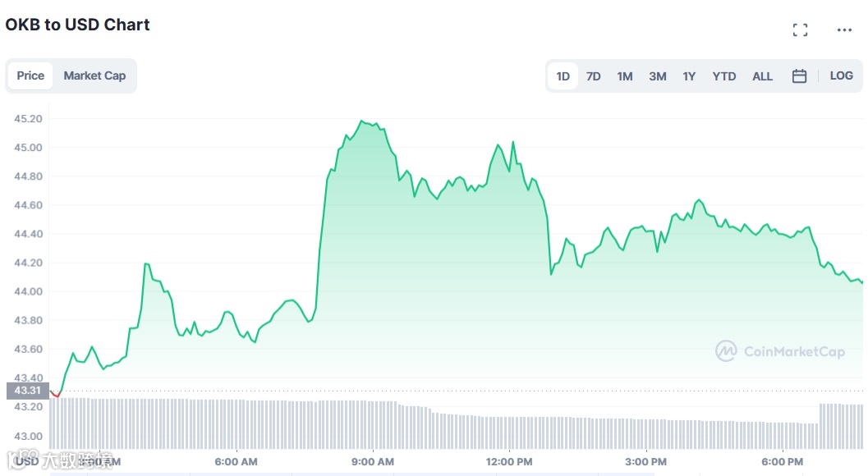Click the 3:00 PM time axis label
The image size is (868, 476).
click(x=645, y=461)
